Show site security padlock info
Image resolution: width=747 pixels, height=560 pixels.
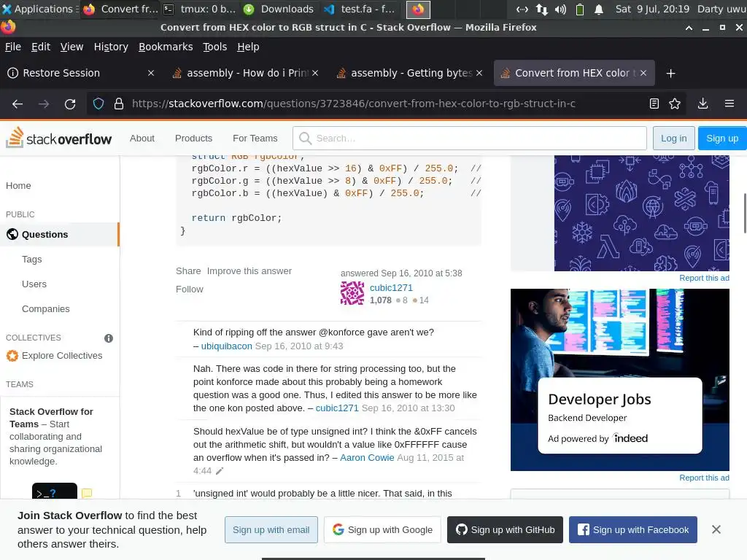pyautogui.click(x=119, y=104)
